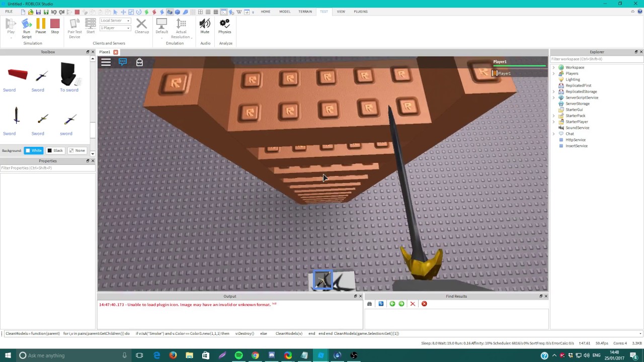Screen dimensions: 644x362
Task: Expand the Players node
Action: [x=554, y=73]
